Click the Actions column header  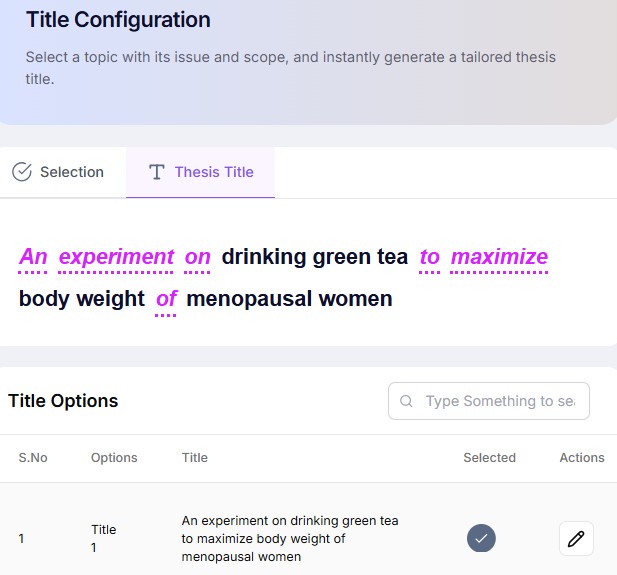581,458
